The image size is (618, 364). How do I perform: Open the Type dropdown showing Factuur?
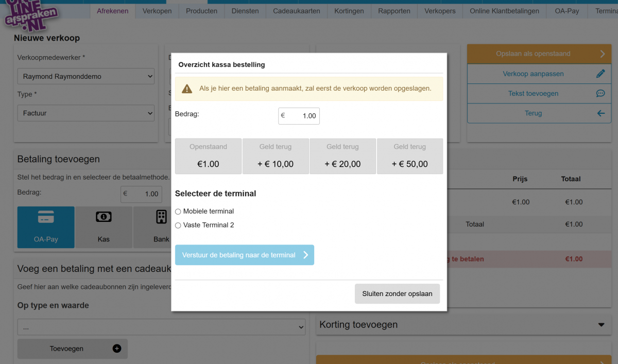[x=85, y=113]
